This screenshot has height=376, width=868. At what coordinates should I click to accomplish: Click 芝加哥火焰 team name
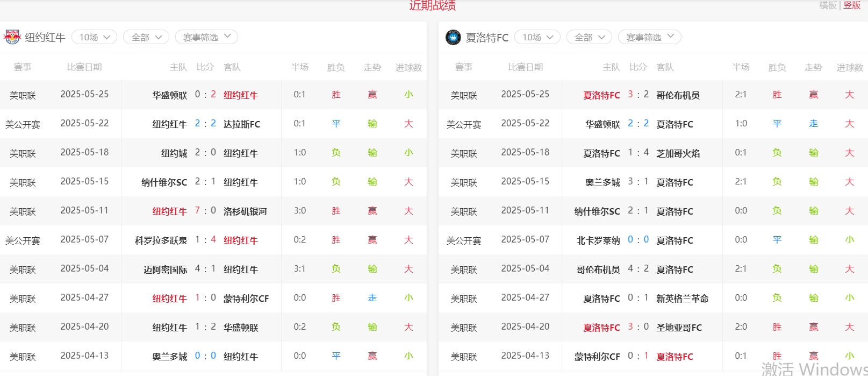click(678, 153)
